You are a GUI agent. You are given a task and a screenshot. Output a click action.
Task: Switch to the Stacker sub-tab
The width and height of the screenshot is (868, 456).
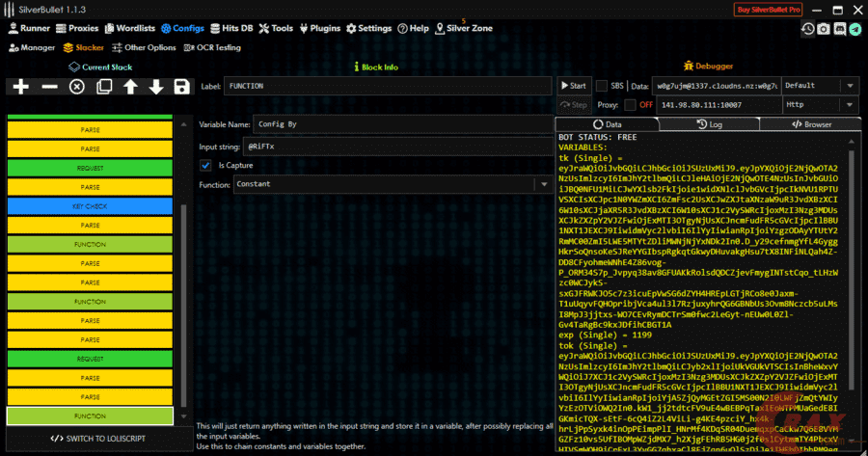click(x=84, y=47)
